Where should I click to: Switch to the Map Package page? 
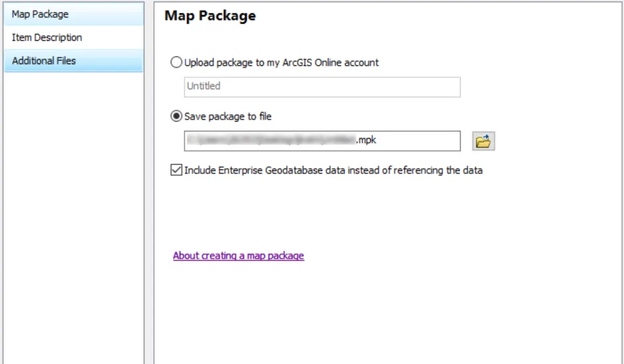pyautogui.click(x=40, y=14)
